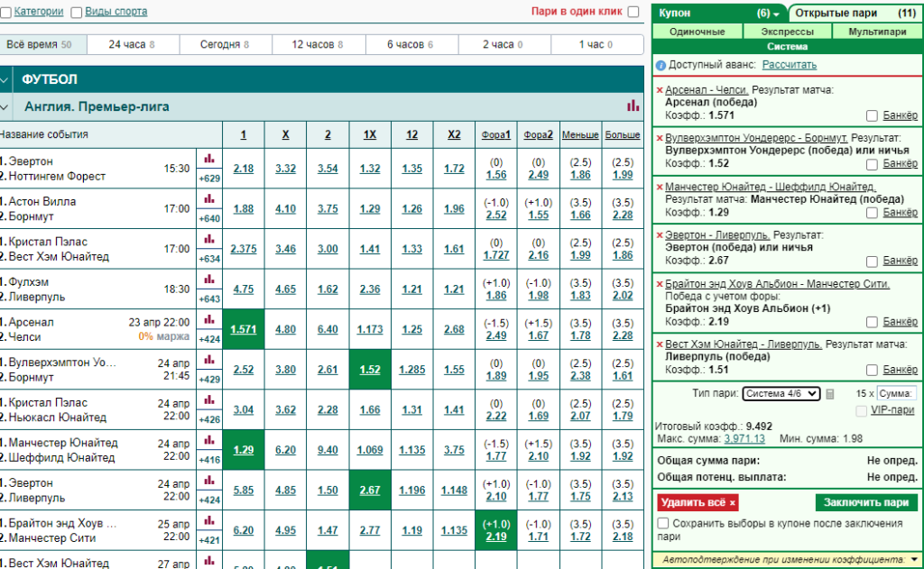
Task: Open Premier League statistics chart icon
Action: 633,106
